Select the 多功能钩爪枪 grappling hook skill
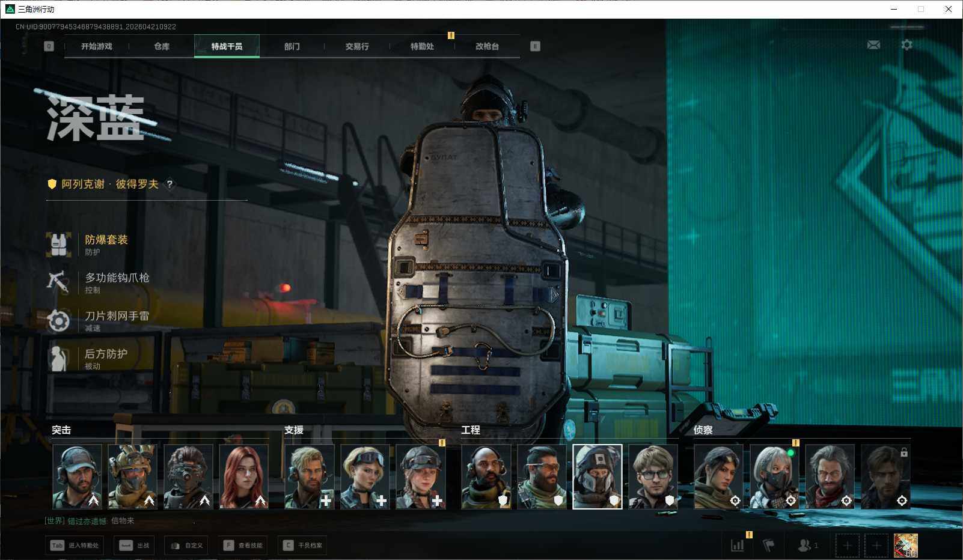The height and width of the screenshot is (560, 963). click(58, 282)
